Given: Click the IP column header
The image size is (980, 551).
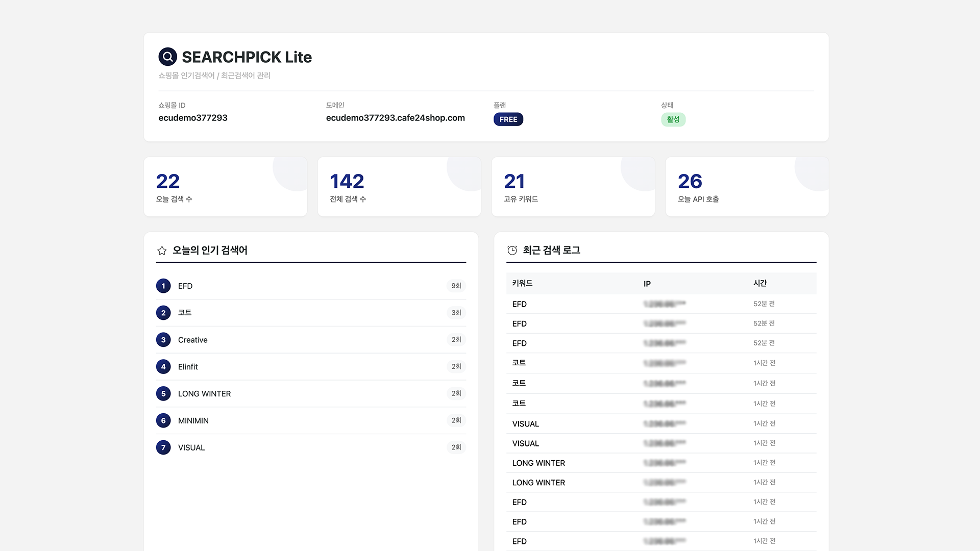Looking at the screenshot, I should tap(647, 284).
